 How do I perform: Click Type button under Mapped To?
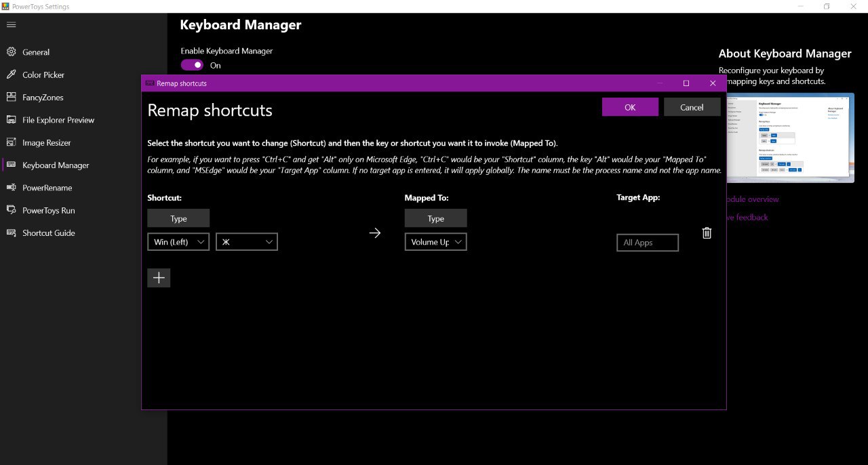click(436, 218)
